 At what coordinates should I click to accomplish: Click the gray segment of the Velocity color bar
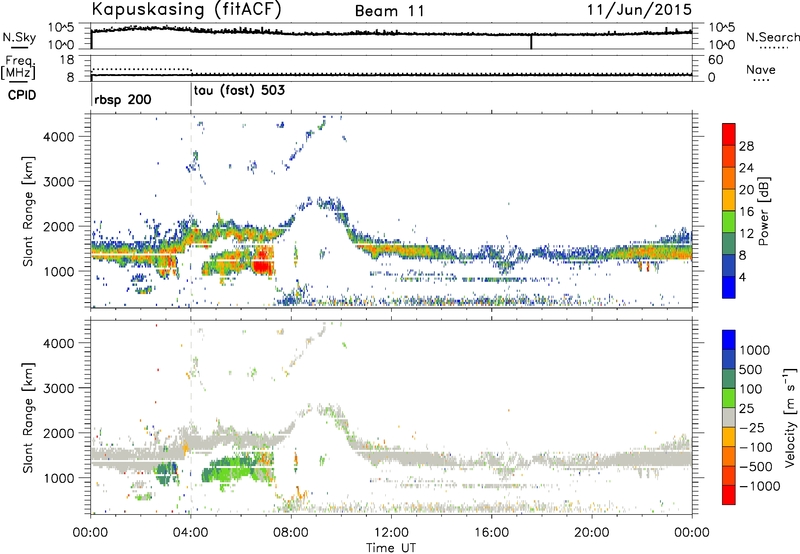(x=729, y=417)
